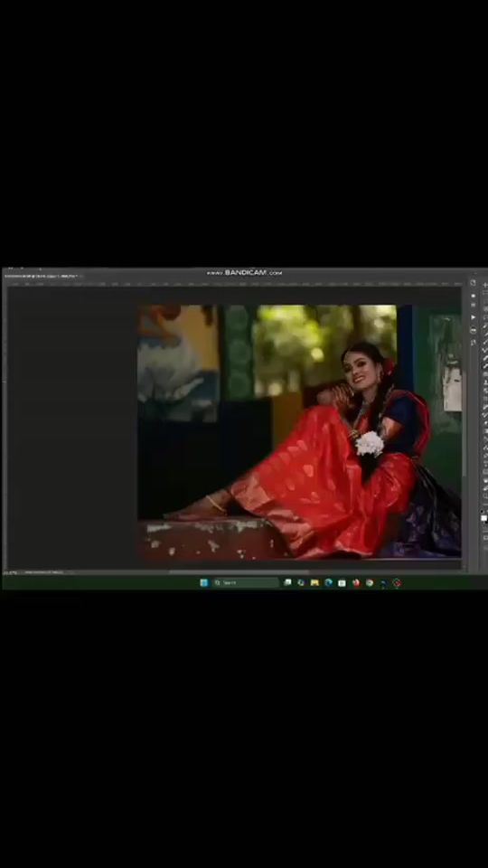The image size is (488, 868).
Task: Select the Move tool in the toolbar
Action: pyautogui.click(x=485, y=285)
